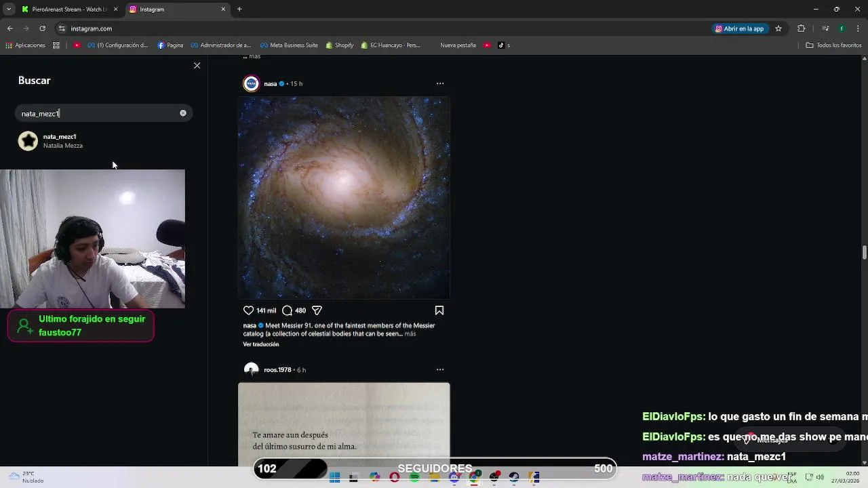Open roos.1978 username link

277,370
